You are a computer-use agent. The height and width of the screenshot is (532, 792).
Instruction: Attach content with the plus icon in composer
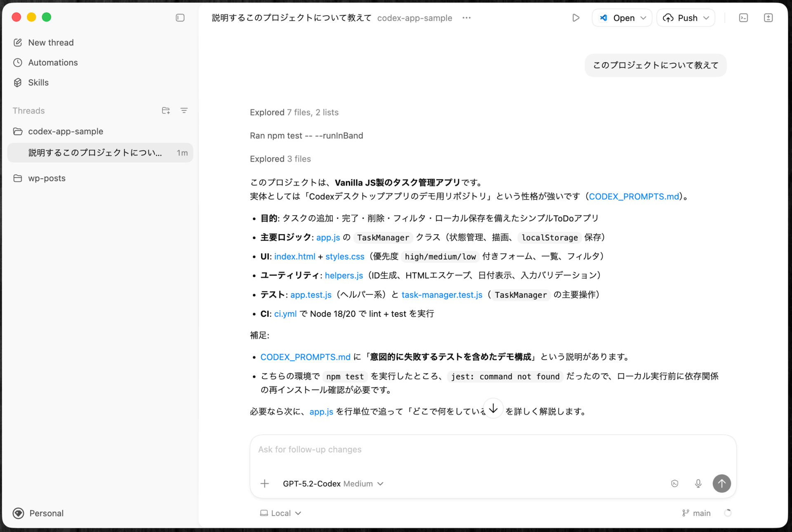click(x=264, y=483)
